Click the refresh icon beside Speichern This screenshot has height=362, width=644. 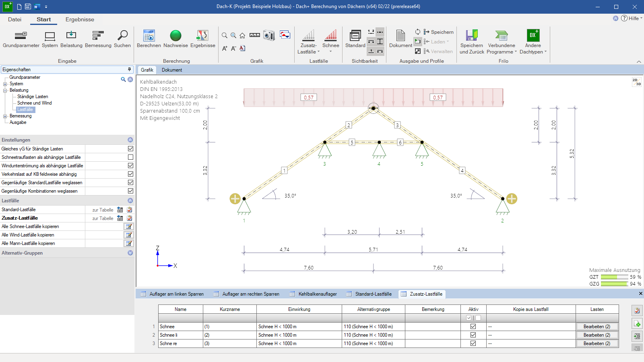pyautogui.click(x=418, y=32)
